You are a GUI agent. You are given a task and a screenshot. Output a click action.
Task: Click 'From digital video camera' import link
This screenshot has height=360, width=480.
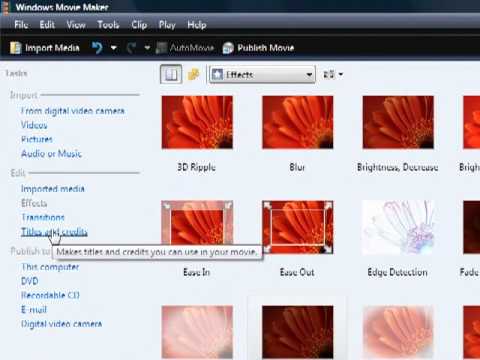pos(73,111)
